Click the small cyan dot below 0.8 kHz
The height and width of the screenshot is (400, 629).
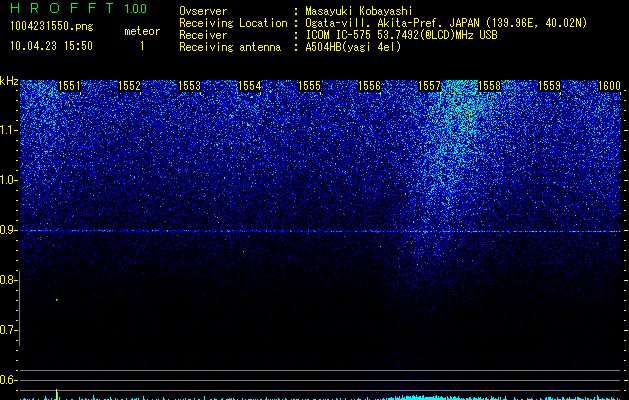pyautogui.click(x=57, y=300)
